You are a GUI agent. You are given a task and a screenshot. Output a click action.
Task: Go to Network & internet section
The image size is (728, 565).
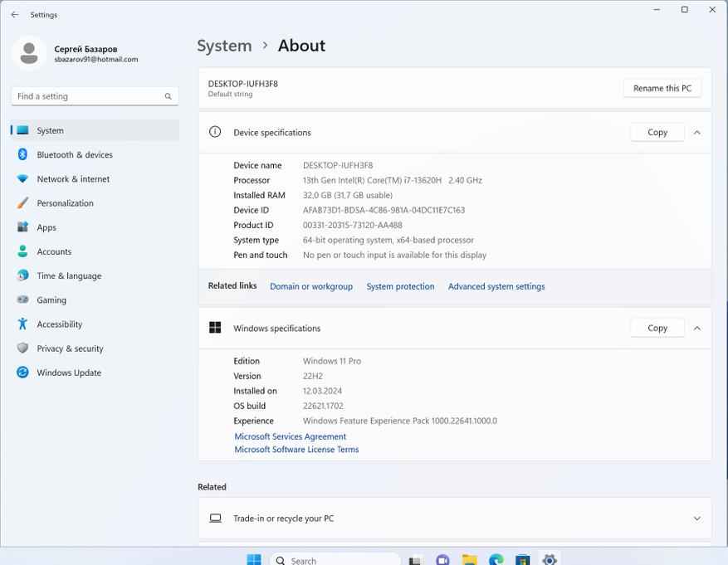[x=73, y=178]
